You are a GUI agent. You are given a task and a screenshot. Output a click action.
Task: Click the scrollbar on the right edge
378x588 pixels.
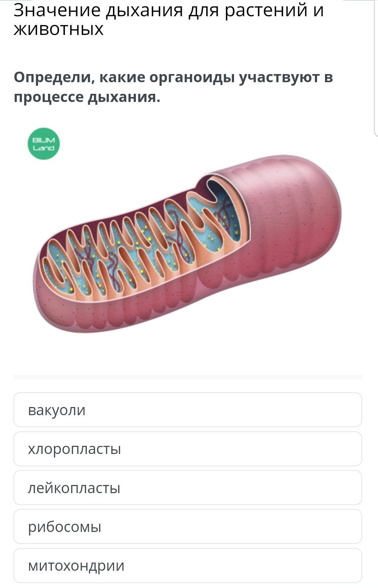pos(376,67)
